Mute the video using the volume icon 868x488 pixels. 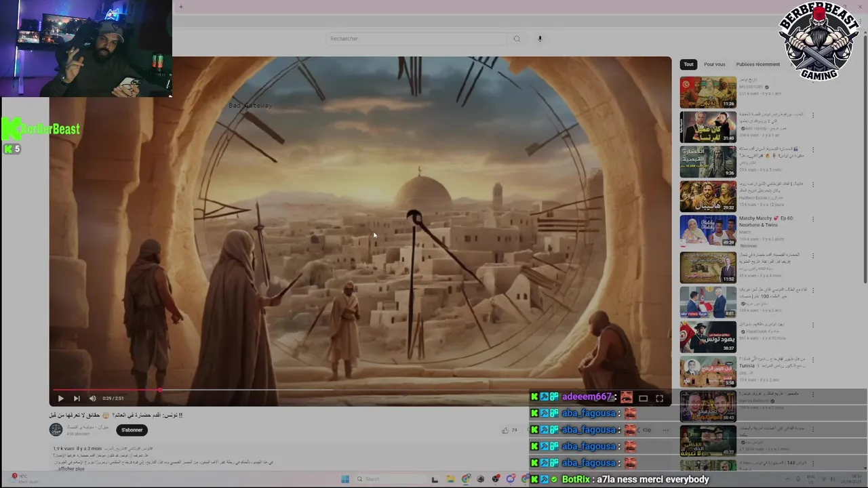click(93, 399)
